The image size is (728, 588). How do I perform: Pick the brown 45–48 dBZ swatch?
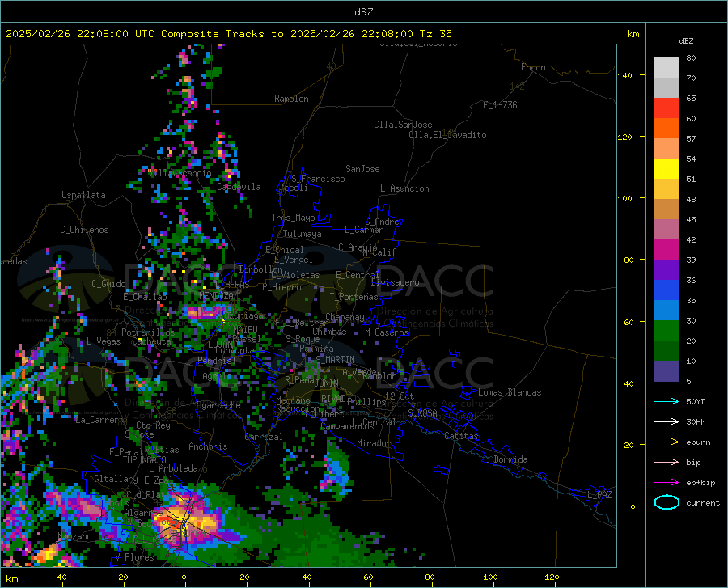[x=667, y=209]
